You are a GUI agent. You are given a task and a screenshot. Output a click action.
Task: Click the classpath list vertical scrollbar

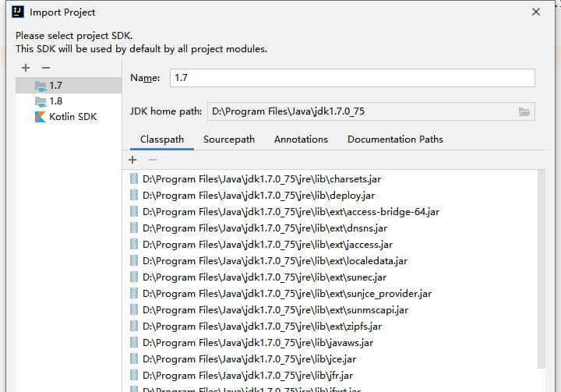(x=542, y=269)
